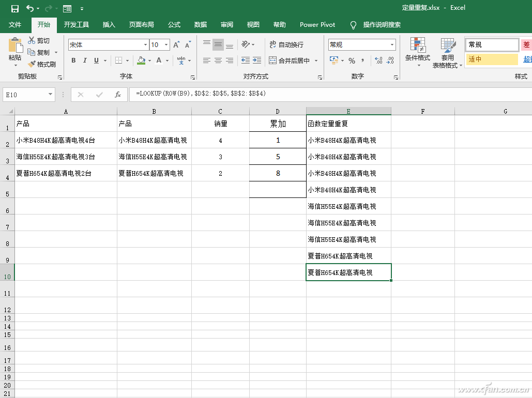Apply the 适中 Neutral cell style
The height and width of the screenshot is (398, 532).
pos(492,59)
